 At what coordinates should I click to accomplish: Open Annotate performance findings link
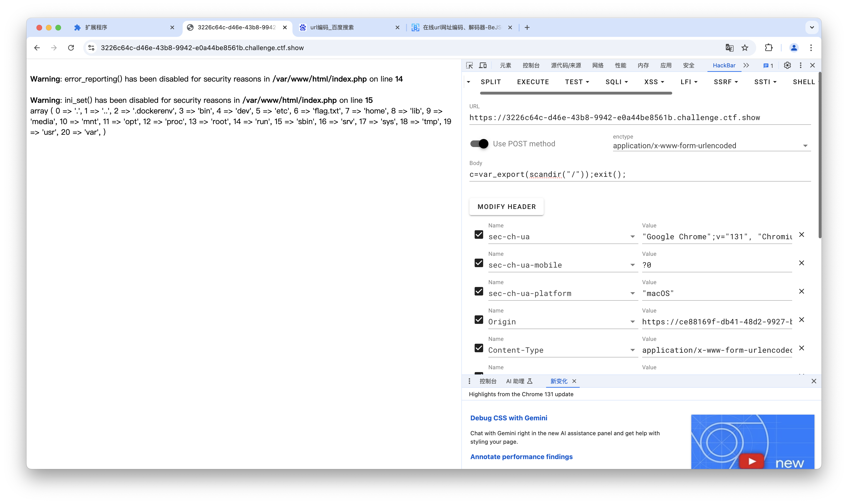pos(521,457)
